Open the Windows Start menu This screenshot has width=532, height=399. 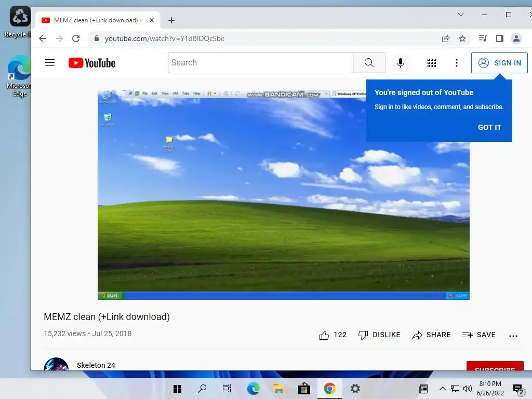[x=177, y=389]
